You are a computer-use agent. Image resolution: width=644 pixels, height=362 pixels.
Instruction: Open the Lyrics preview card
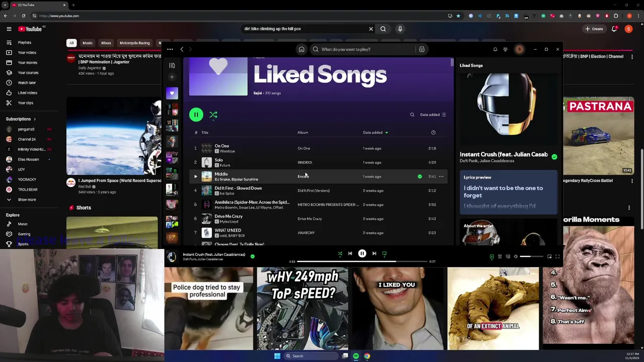pyautogui.click(x=508, y=193)
